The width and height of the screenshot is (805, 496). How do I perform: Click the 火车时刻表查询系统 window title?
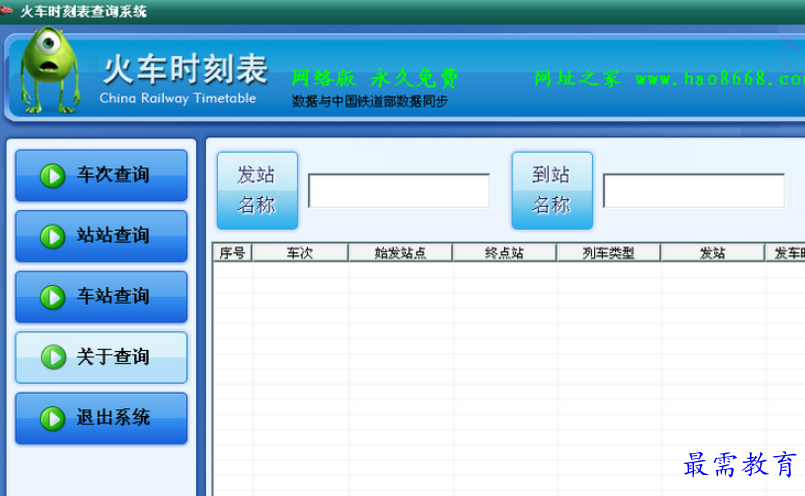point(83,11)
